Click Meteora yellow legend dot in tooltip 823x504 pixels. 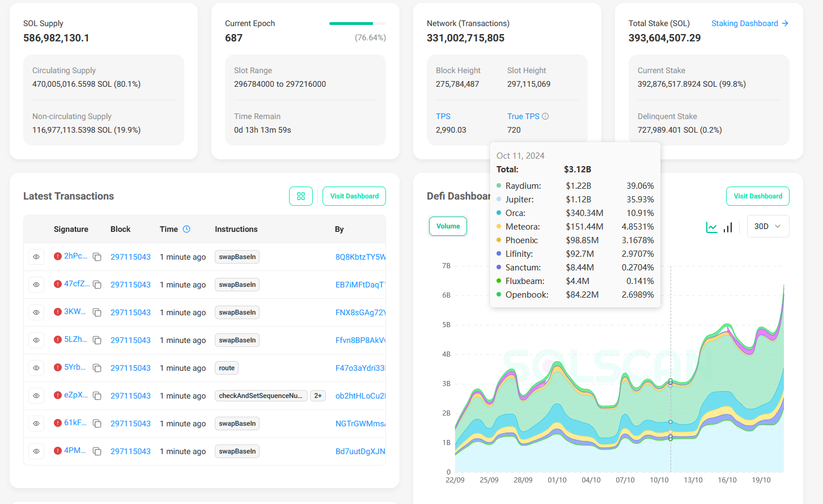point(499,227)
